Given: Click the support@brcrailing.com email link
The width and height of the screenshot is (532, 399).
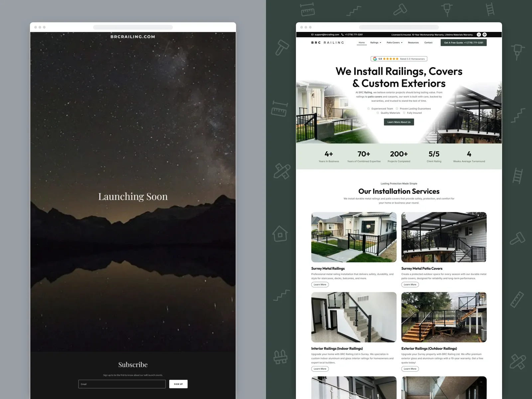Looking at the screenshot, I should point(327,35).
